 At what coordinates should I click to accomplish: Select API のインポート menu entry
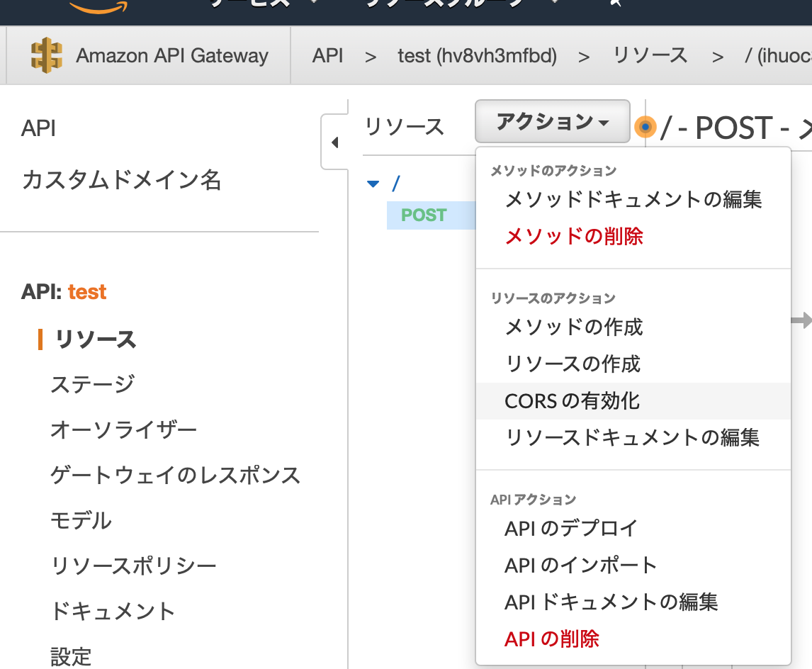pos(633,566)
